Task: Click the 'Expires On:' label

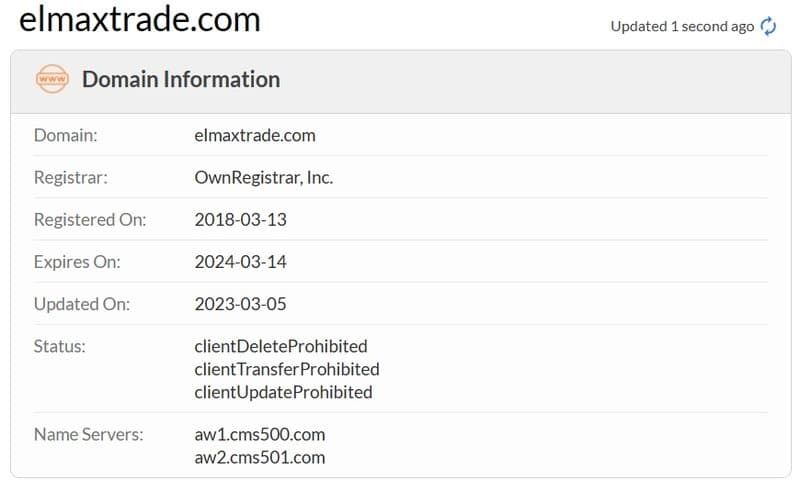Action: click(x=77, y=262)
